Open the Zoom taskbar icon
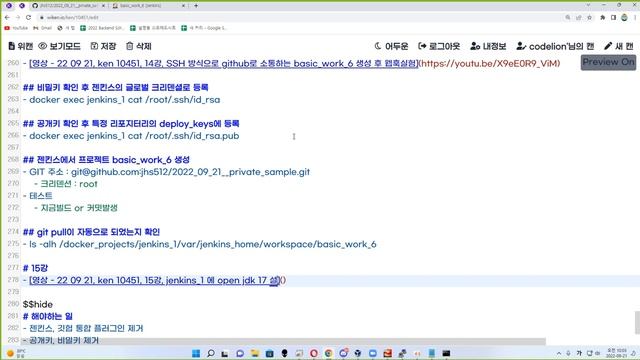Screen dimensions: 640x360 click(x=373, y=353)
